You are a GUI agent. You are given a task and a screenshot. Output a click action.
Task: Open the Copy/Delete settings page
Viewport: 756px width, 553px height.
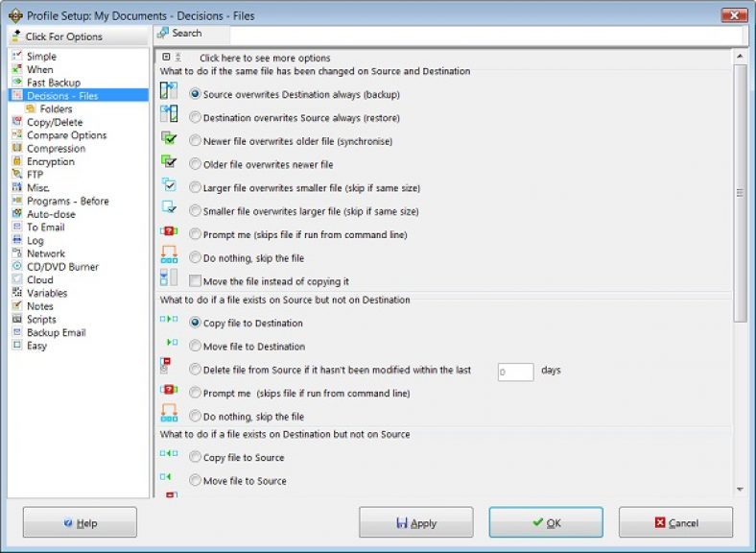(x=55, y=122)
